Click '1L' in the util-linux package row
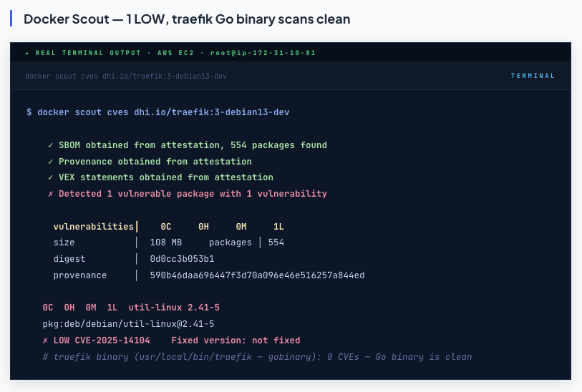Viewport: 582px width, 392px height. (112, 308)
